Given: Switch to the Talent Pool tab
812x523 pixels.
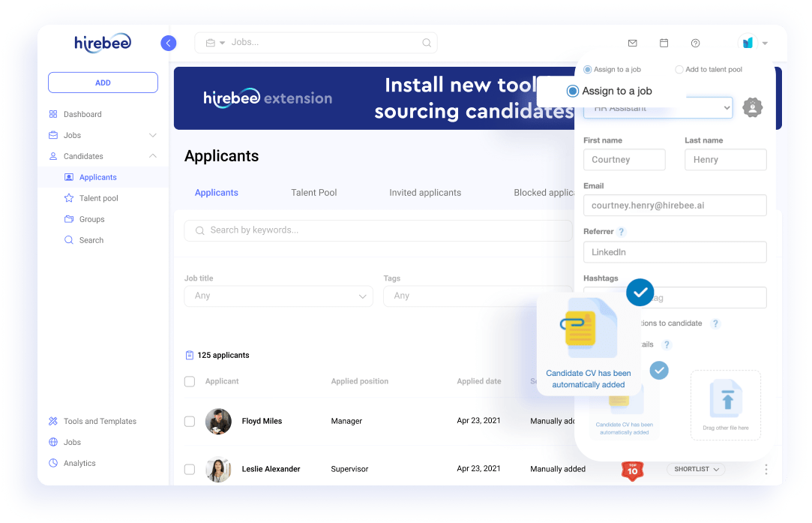Looking at the screenshot, I should click(x=314, y=193).
